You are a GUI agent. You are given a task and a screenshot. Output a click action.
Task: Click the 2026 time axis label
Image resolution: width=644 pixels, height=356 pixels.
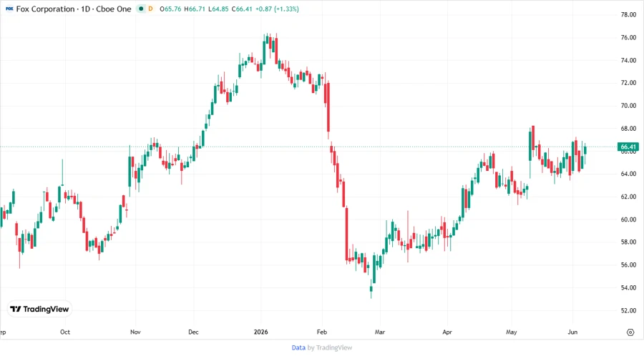pos(260,332)
